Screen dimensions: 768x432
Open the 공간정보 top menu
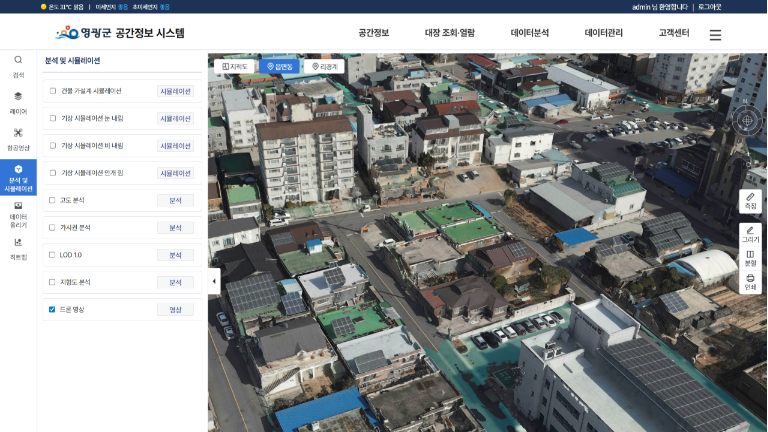[x=374, y=33]
